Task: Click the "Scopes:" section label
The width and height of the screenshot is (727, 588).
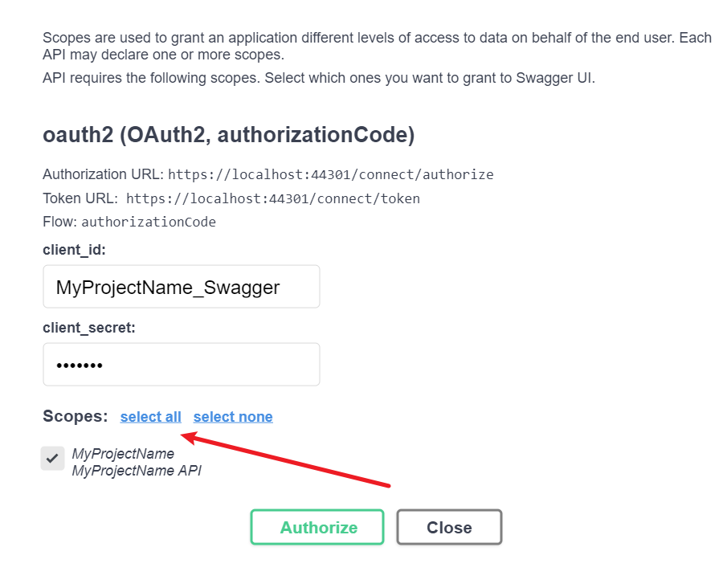Action: [x=75, y=416]
